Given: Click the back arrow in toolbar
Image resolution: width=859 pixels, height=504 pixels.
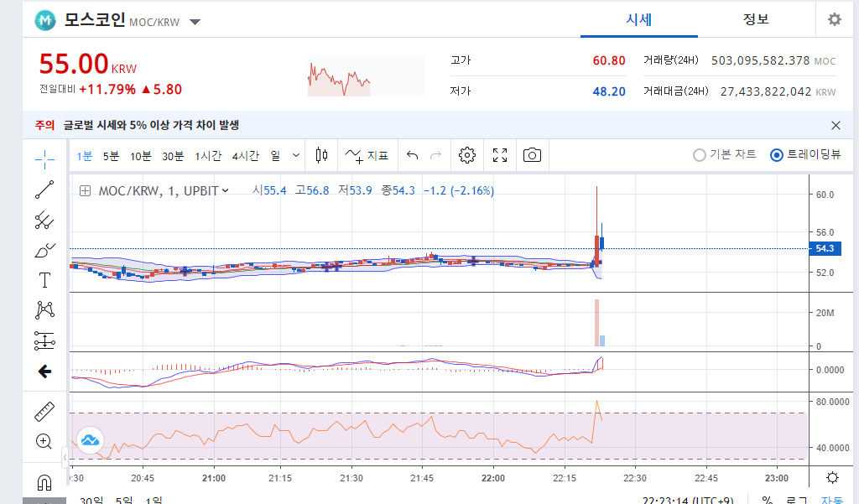Looking at the screenshot, I should pyautogui.click(x=44, y=372).
